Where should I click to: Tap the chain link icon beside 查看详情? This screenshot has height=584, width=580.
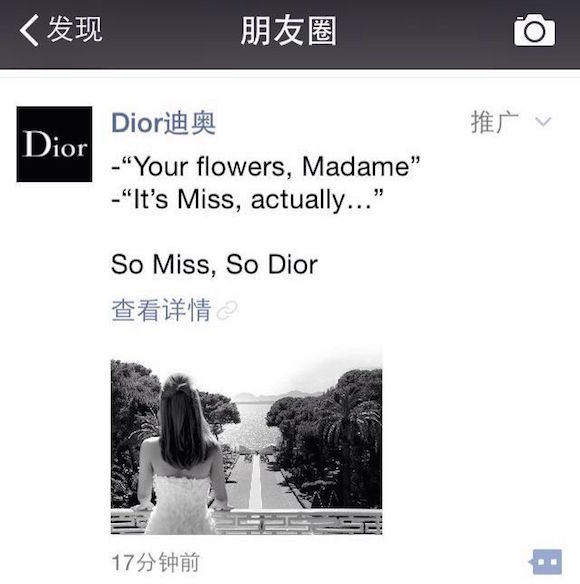tap(227, 310)
